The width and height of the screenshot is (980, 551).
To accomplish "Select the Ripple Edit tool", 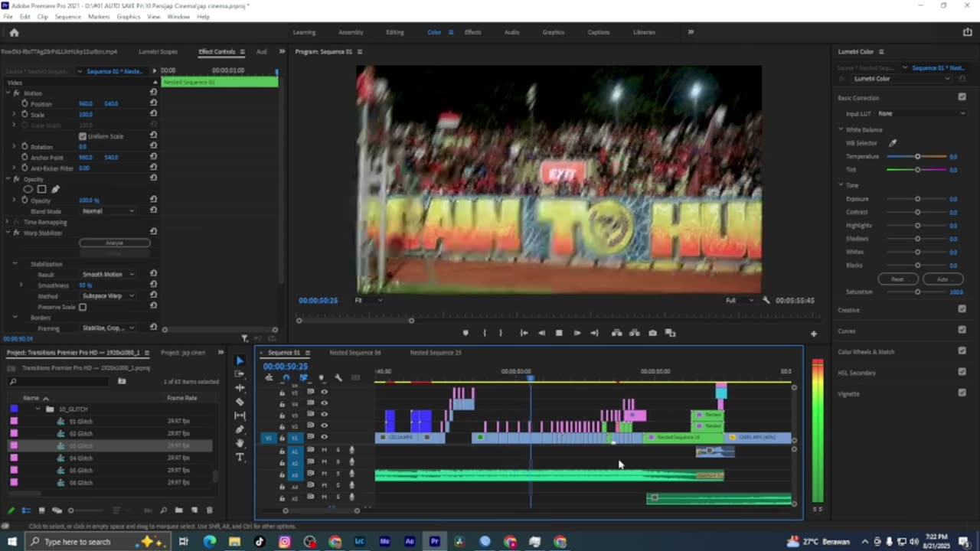I will [240, 388].
